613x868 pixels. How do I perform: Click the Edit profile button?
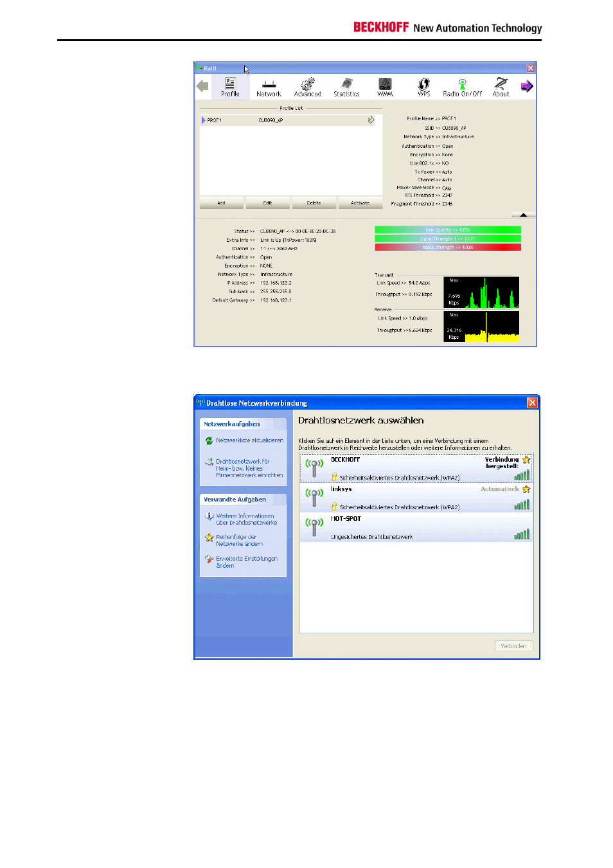point(267,203)
